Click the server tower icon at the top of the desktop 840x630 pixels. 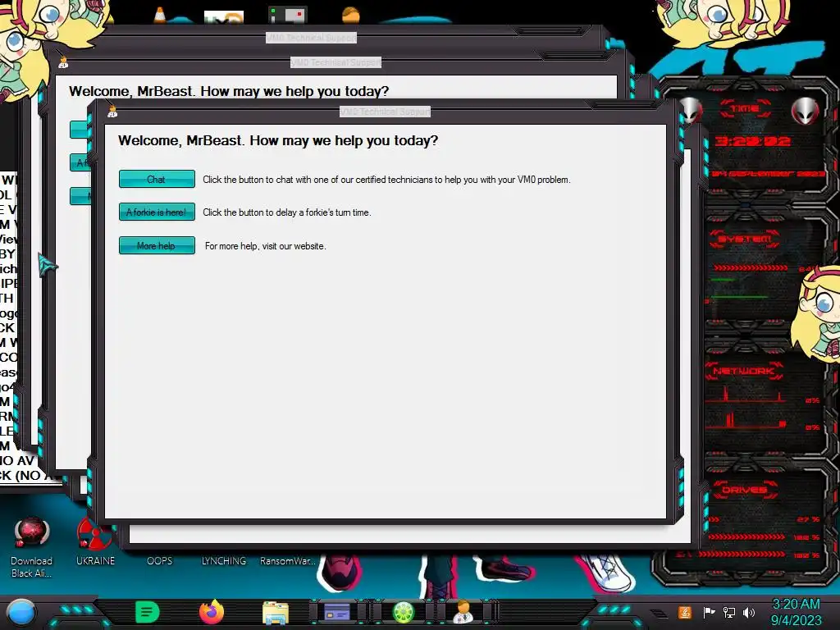(288, 15)
